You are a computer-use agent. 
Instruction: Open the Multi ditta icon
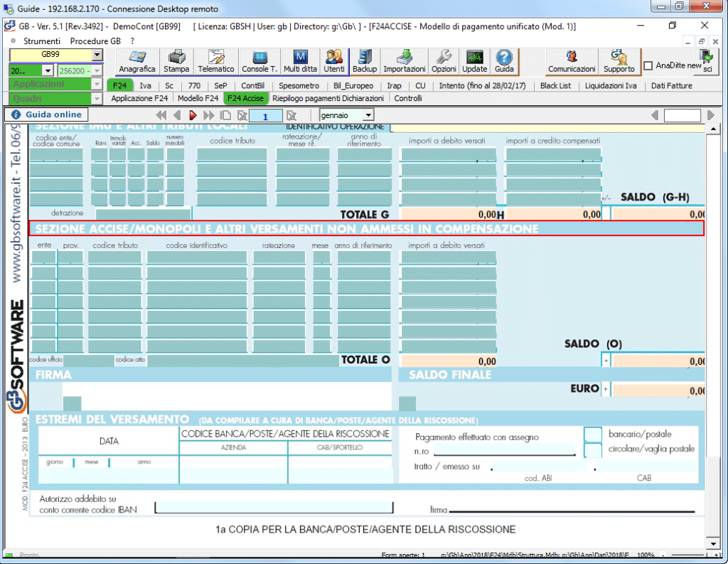click(x=300, y=61)
